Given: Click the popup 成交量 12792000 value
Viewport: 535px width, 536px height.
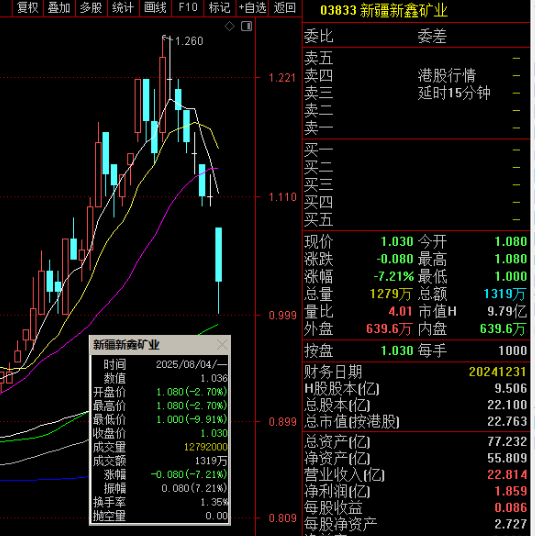Looking at the screenshot, I should (x=205, y=447).
